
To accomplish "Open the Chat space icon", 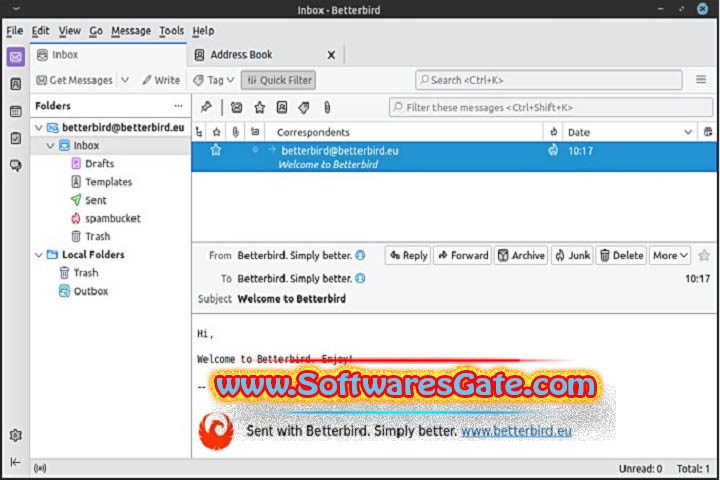I will click(x=16, y=165).
